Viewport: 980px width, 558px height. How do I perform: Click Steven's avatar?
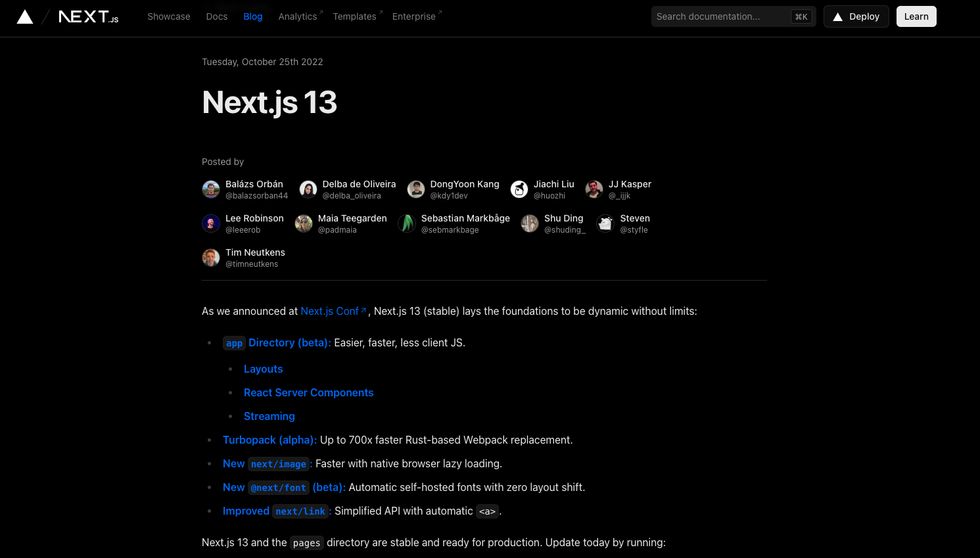click(x=605, y=223)
